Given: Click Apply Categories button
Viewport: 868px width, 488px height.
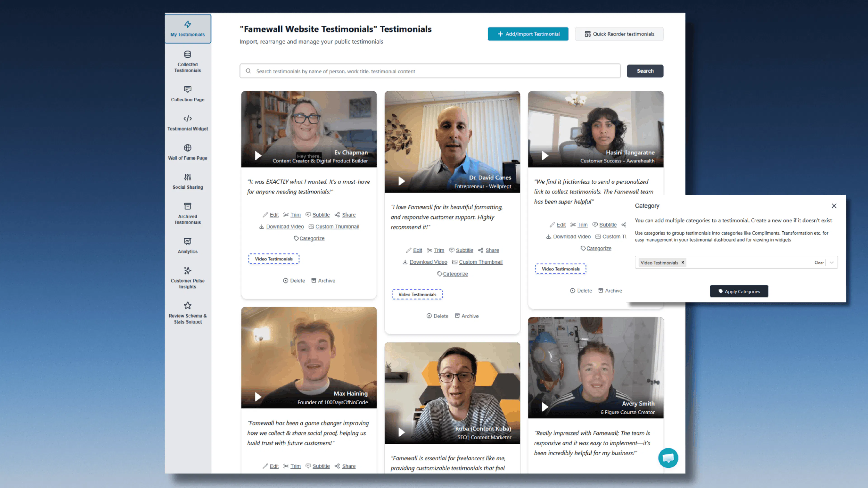Looking at the screenshot, I should click(x=739, y=291).
